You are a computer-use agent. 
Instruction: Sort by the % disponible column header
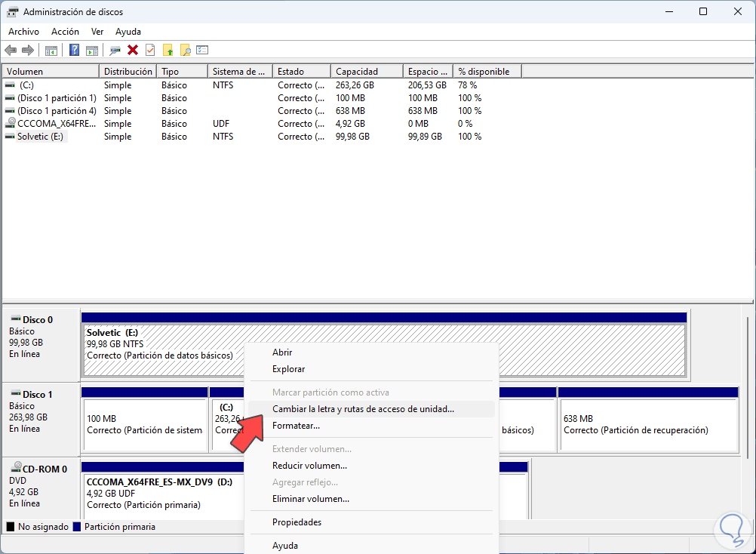point(487,72)
